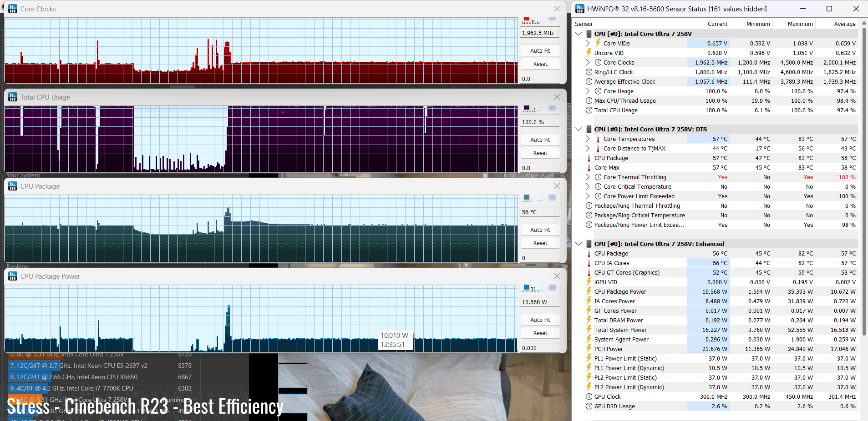
Task: Click the icon beside Max CPU/Thread Usage
Action: (x=589, y=100)
